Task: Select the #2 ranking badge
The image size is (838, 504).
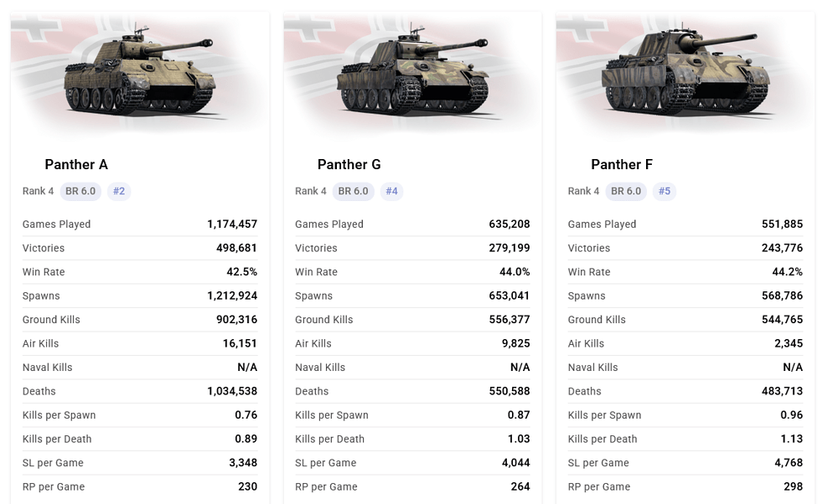Action: 119,191
